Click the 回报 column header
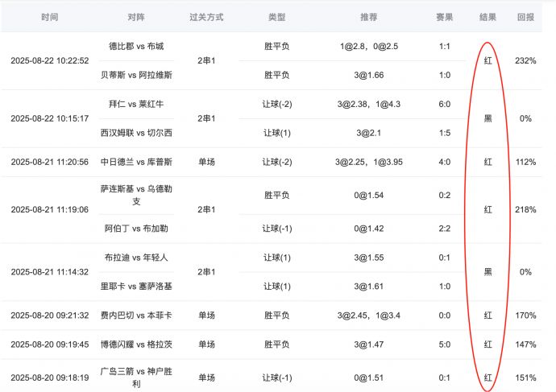Image resolution: width=556 pixels, height=392 pixels. pyautogui.click(x=525, y=17)
